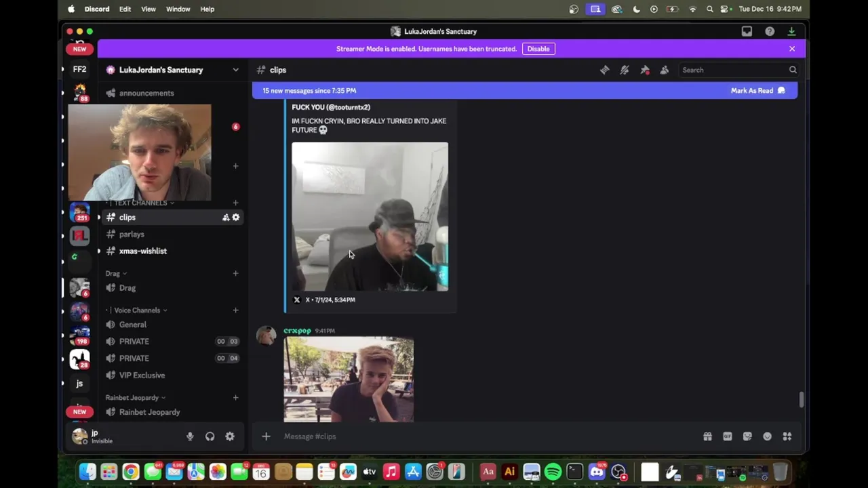This screenshot has height=488, width=868.
Task: Collapse Voice Channels category
Action: (138, 310)
